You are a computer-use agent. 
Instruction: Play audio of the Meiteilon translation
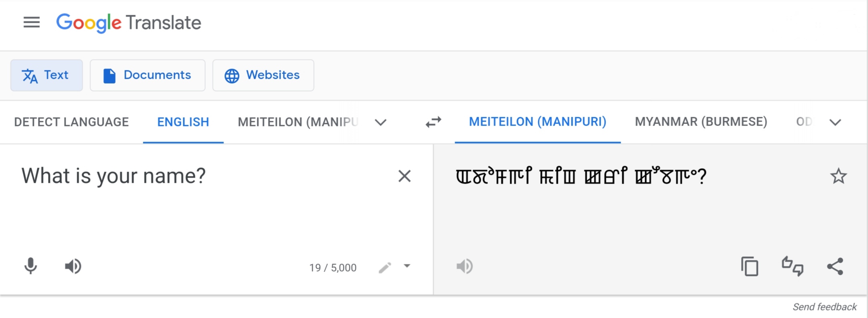(x=465, y=266)
